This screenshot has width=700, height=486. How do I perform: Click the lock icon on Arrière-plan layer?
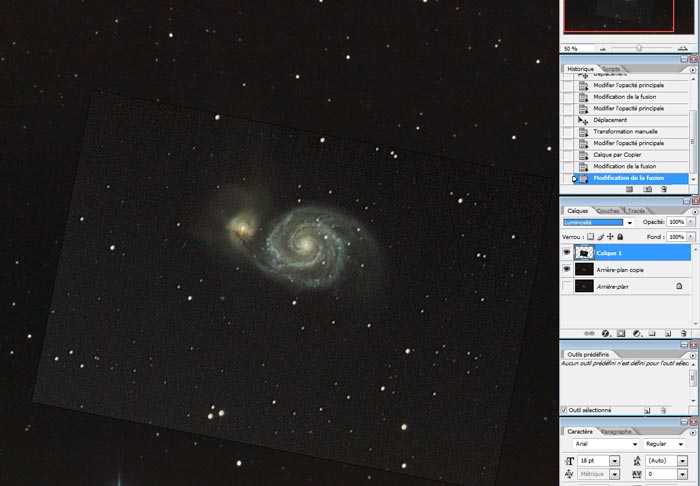[679, 286]
